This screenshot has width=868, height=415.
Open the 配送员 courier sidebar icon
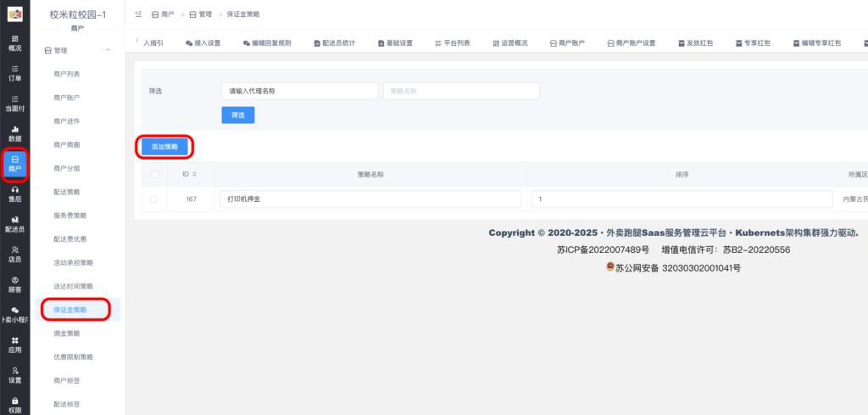click(15, 224)
